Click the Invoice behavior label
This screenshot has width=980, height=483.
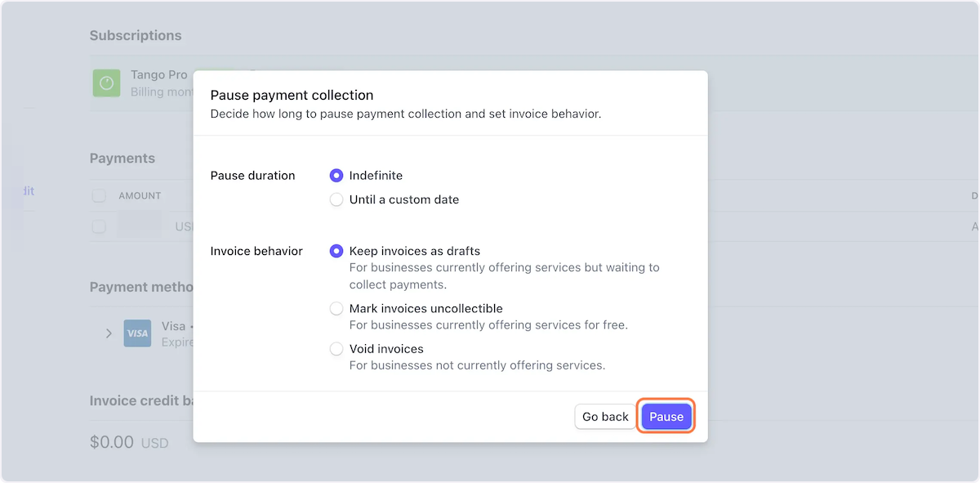pyautogui.click(x=256, y=251)
